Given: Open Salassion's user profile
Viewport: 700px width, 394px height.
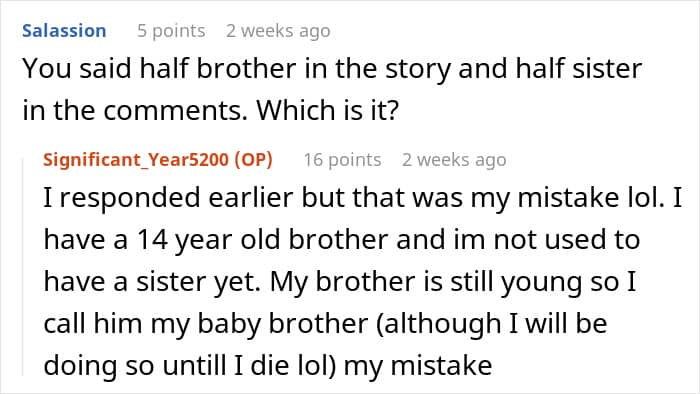Looking at the screenshot, I should [x=64, y=31].
